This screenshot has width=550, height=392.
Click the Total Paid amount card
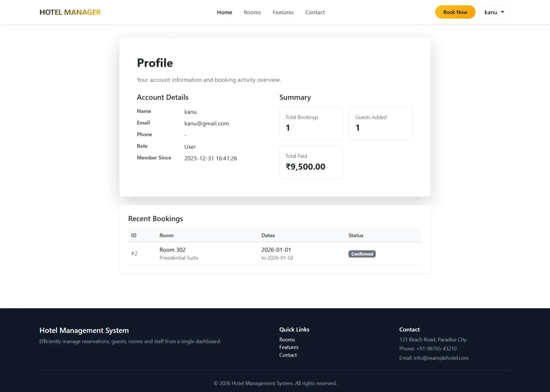point(311,162)
